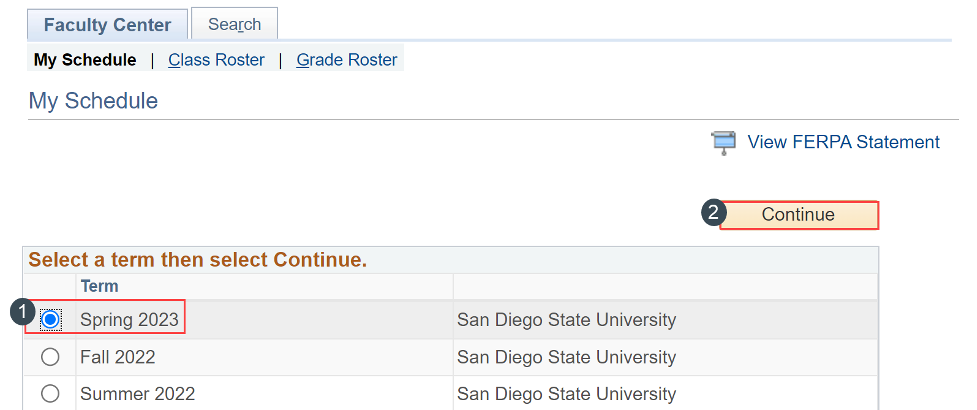Click the step 2 numbered marker
This screenshot has height=410, width=977.
pyautogui.click(x=714, y=213)
